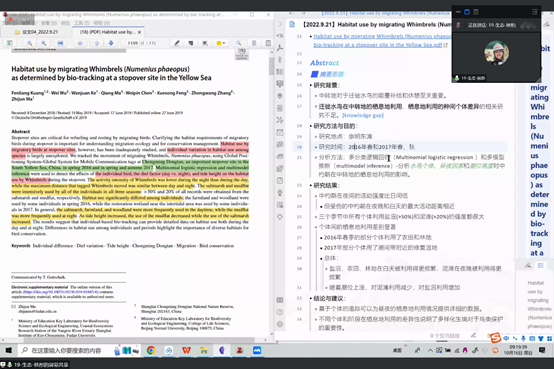Viewport: 554px width, 369px height.
Task: Toggle the PDF viewer side panel icon
Action: click(10, 43)
